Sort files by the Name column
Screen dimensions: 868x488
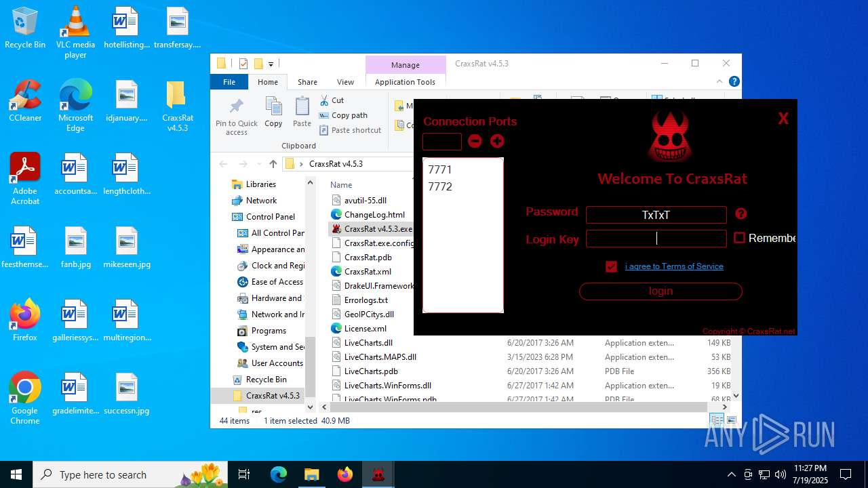pyautogui.click(x=341, y=184)
